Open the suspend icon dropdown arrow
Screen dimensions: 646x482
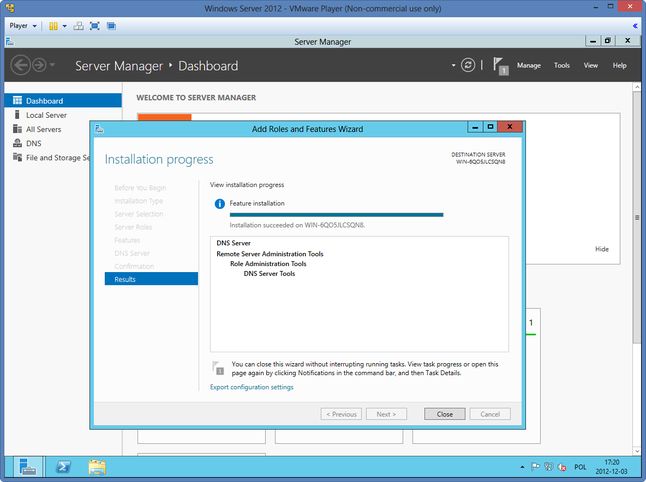[65, 26]
